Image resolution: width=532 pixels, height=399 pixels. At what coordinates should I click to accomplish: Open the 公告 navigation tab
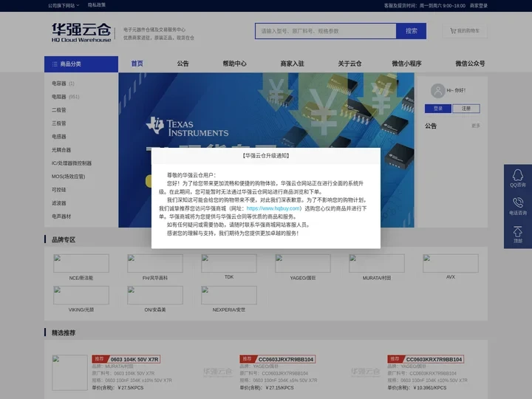coord(183,64)
